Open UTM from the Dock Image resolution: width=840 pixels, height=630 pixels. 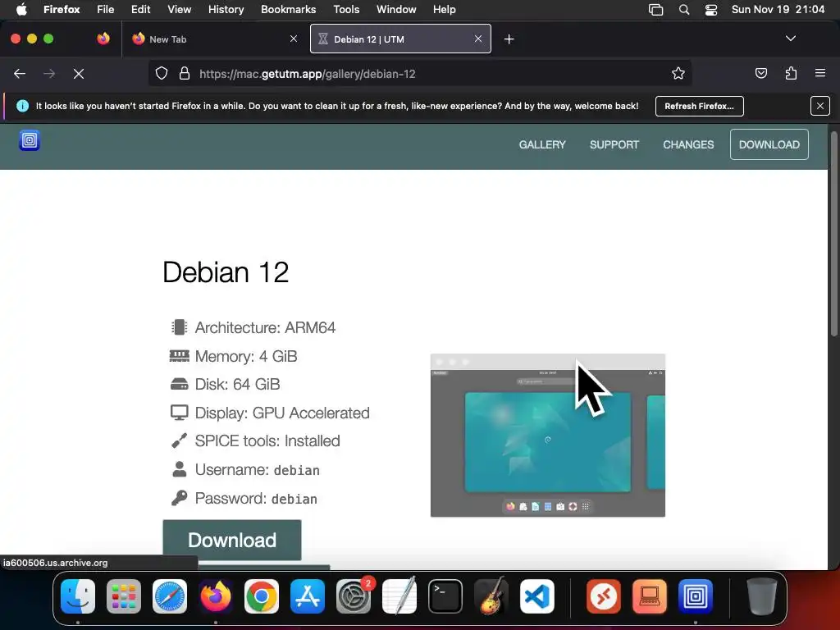(696, 596)
